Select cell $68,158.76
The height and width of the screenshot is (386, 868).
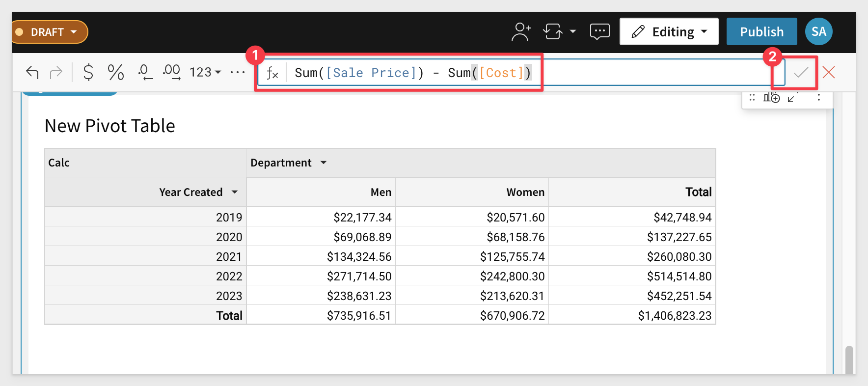point(472,237)
